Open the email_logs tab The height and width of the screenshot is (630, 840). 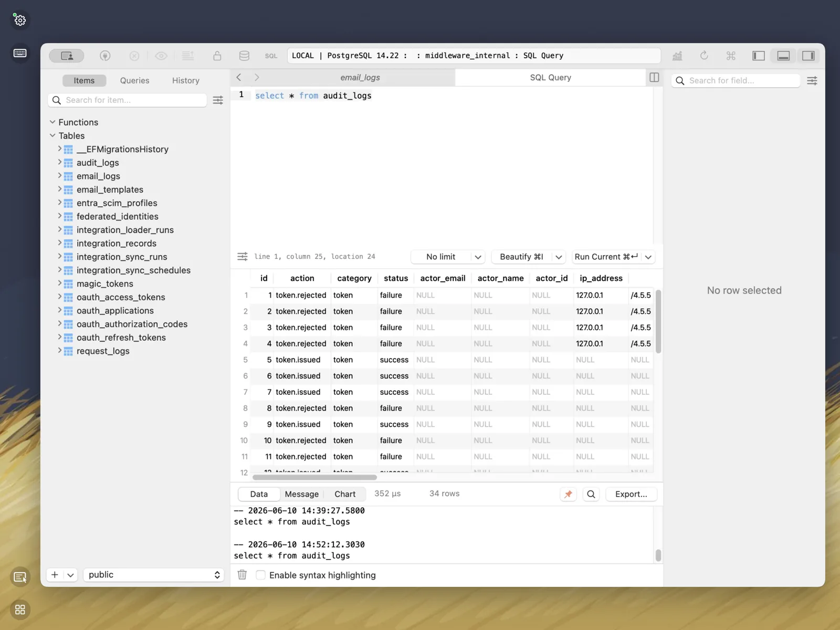tap(360, 77)
